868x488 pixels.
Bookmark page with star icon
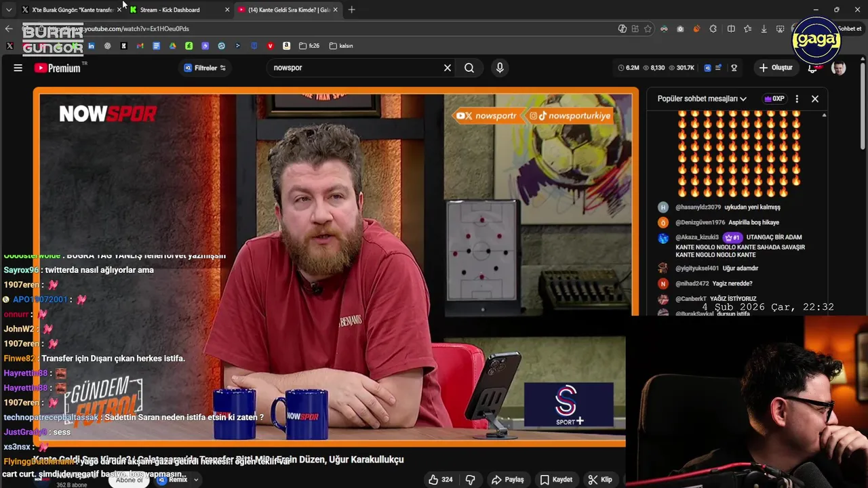(648, 28)
